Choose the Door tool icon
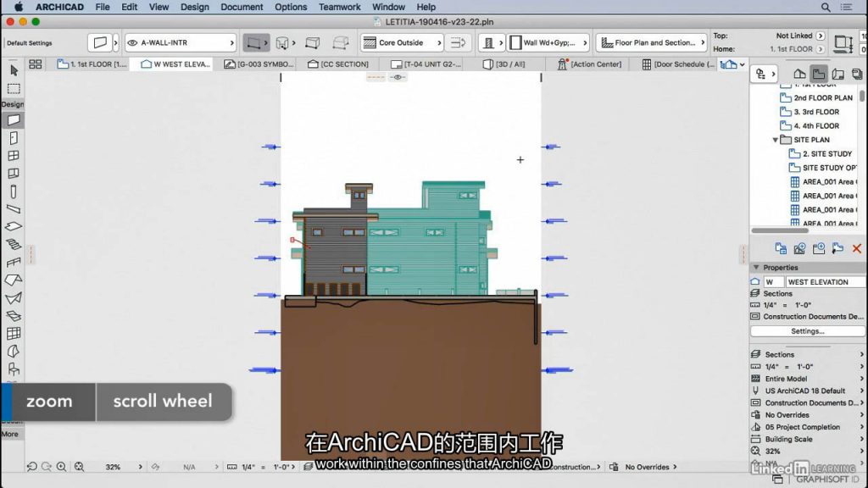The width and height of the screenshot is (868, 488). click(14, 138)
